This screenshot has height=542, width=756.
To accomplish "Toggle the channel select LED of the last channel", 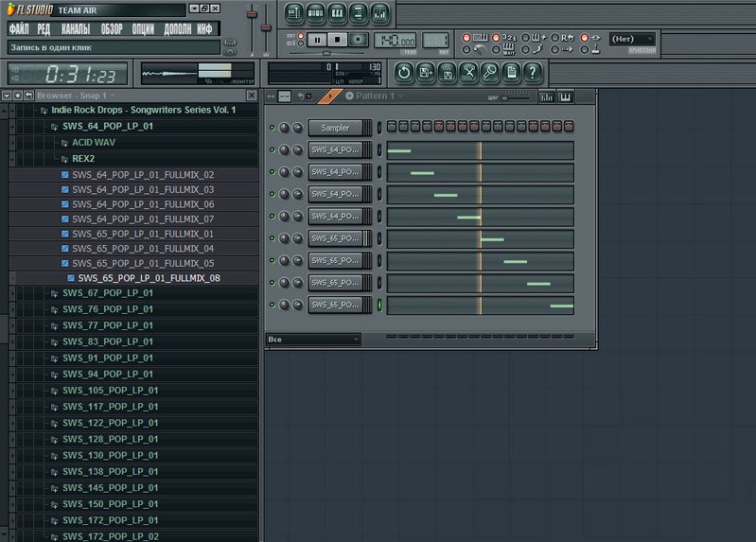I will click(x=379, y=305).
